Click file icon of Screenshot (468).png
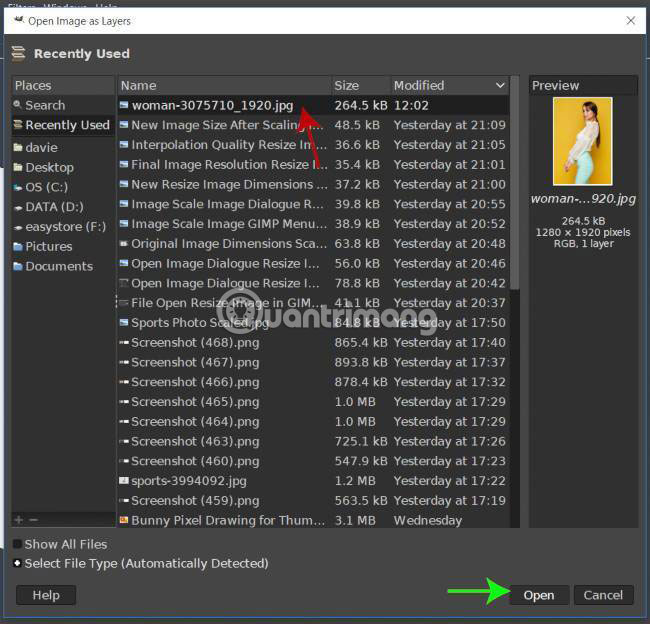Viewport: 650px width, 624px height. coord(124,342)
